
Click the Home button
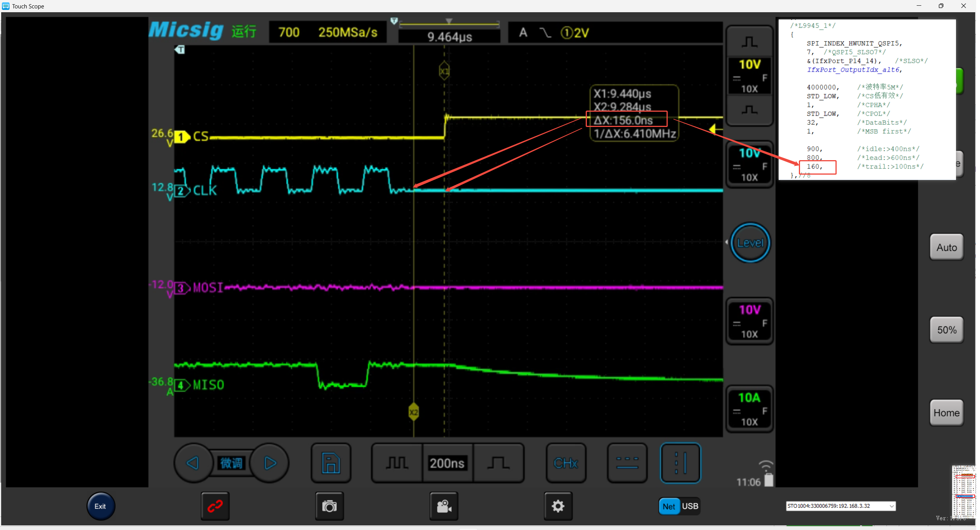[x=947, y=413]
